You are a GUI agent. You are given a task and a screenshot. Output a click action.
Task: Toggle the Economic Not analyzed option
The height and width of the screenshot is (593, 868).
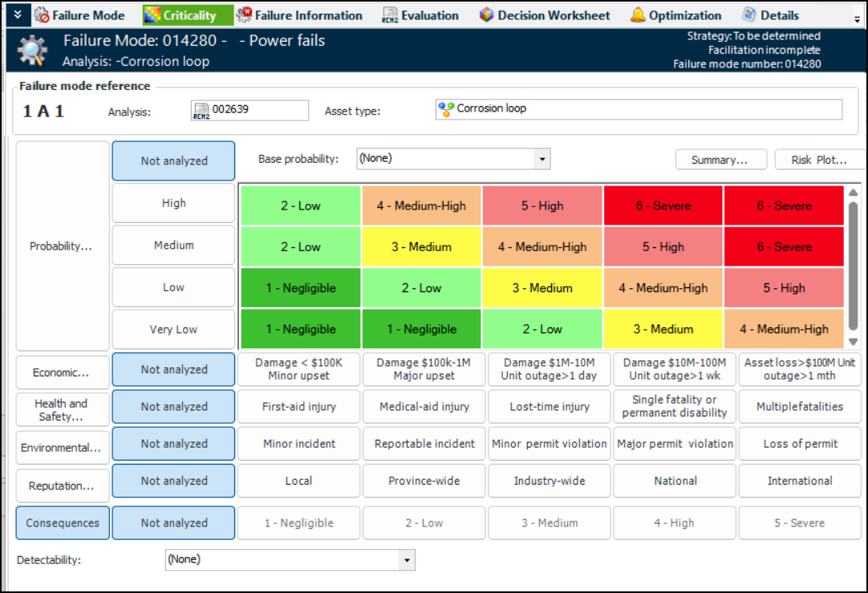tap(173, 370)
